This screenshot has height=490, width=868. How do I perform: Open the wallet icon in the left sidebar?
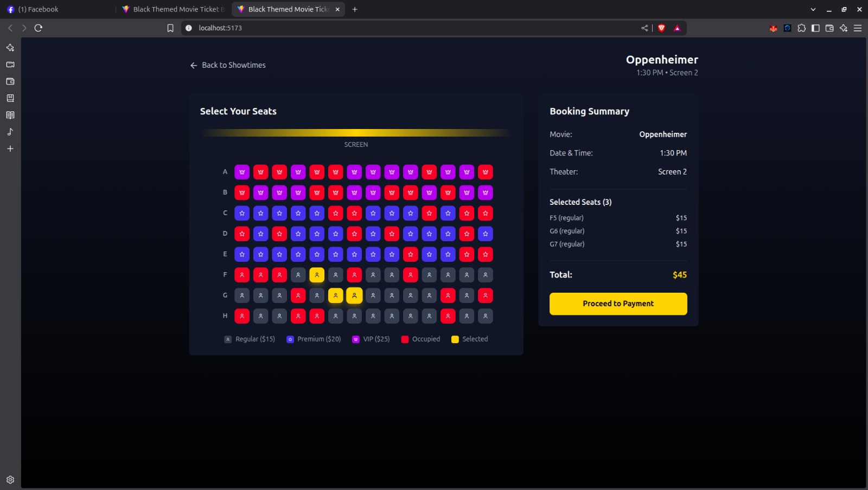[10, 81]
